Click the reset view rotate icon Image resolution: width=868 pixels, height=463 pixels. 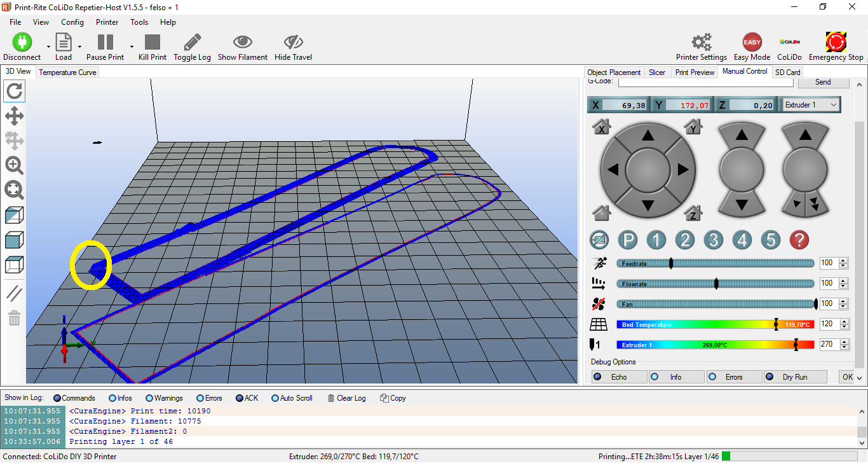(14, 91)
